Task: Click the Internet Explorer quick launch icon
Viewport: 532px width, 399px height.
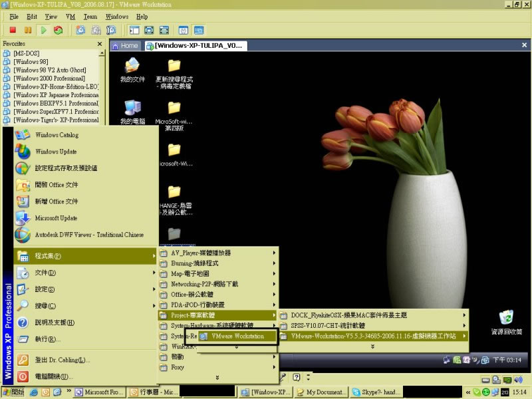Action: pos(34,392)
